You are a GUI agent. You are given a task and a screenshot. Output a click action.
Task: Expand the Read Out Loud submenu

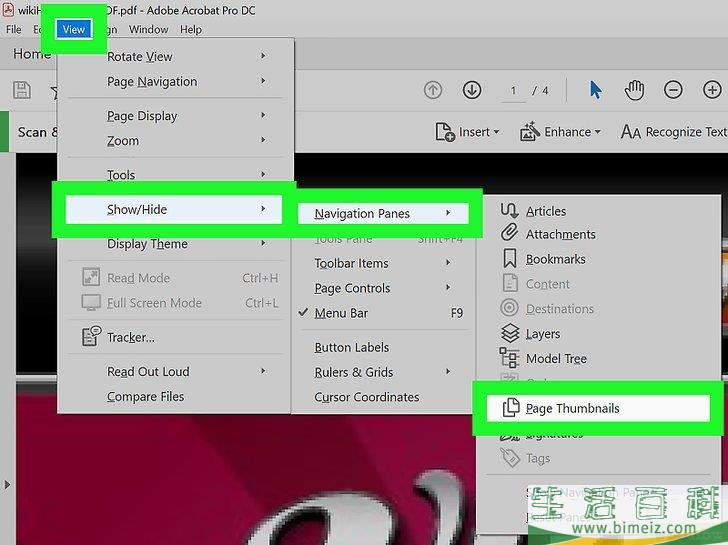pyautogui.click(x=176, y=372)
